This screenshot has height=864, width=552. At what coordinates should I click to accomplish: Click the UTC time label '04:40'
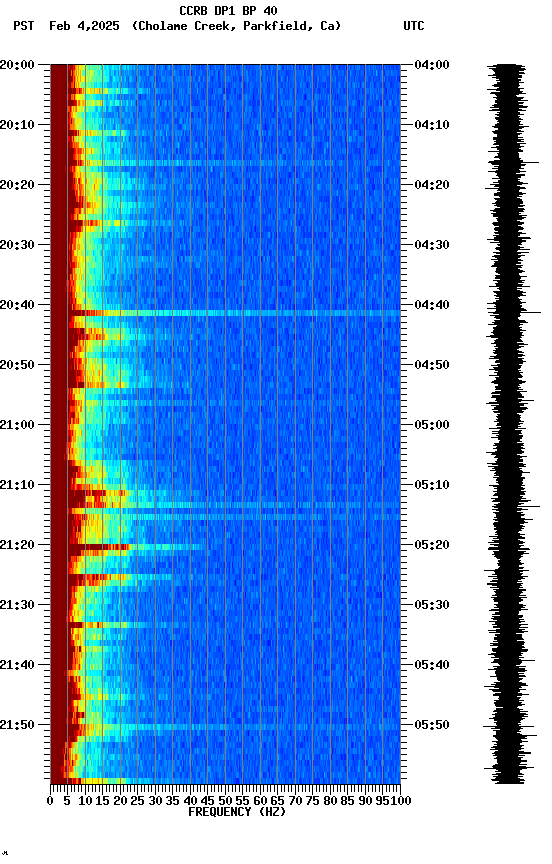432,305
